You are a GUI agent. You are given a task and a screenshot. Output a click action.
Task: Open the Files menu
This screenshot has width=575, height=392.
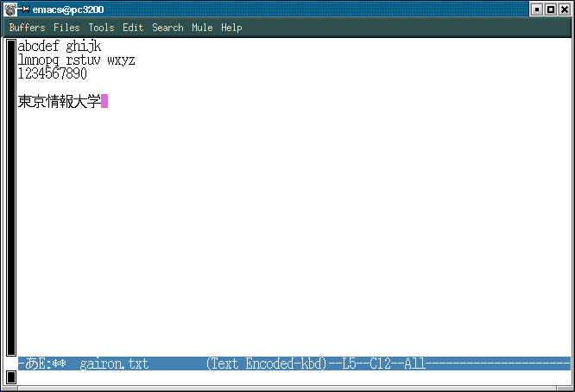click(x=66, y=28)
